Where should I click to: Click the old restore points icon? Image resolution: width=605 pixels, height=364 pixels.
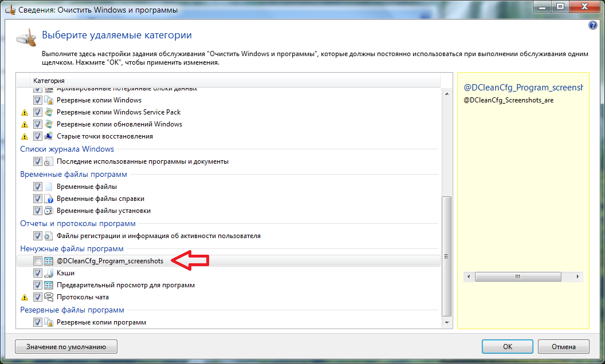click(x=49, y=136)
